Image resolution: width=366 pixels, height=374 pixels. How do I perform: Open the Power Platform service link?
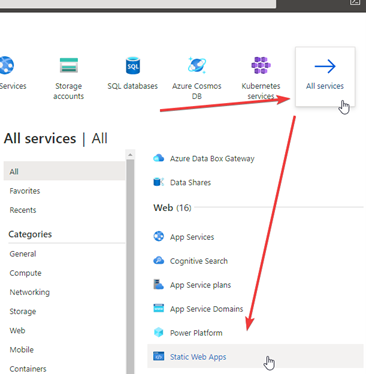[196, 333]
